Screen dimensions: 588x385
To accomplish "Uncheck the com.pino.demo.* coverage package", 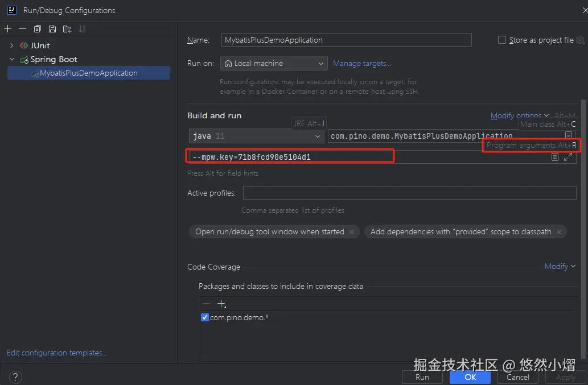I will point(205,317).
